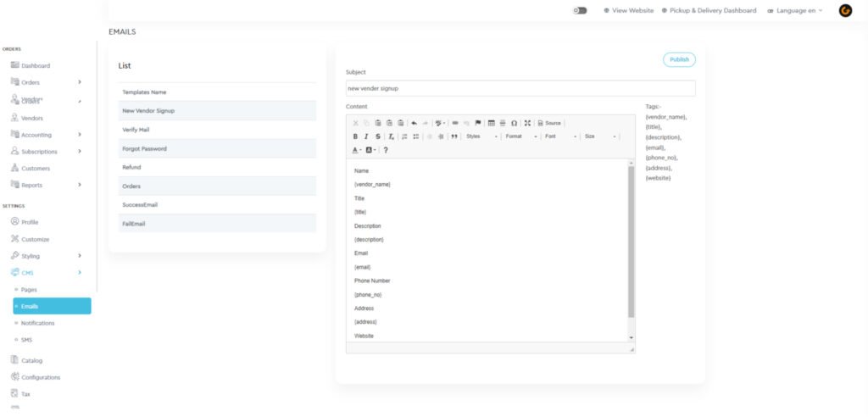The width and height of the screenshot is (868, 417).
Task: Insert a special character (Omega icon)
Action: (x=514, y=123)
